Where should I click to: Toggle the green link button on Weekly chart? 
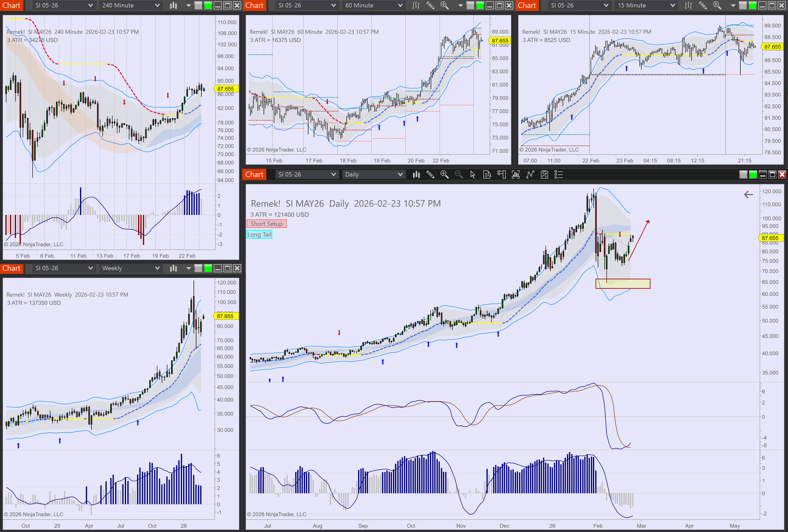[208, 268]
